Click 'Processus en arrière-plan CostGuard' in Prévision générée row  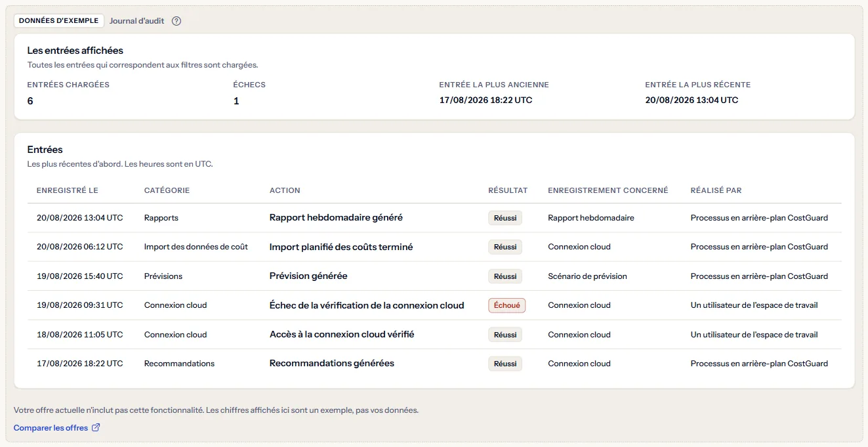pyautogui.click(x=759, y=276)
